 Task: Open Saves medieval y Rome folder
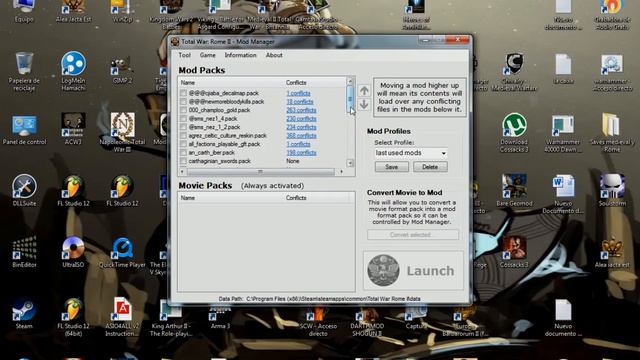point(612,133)
